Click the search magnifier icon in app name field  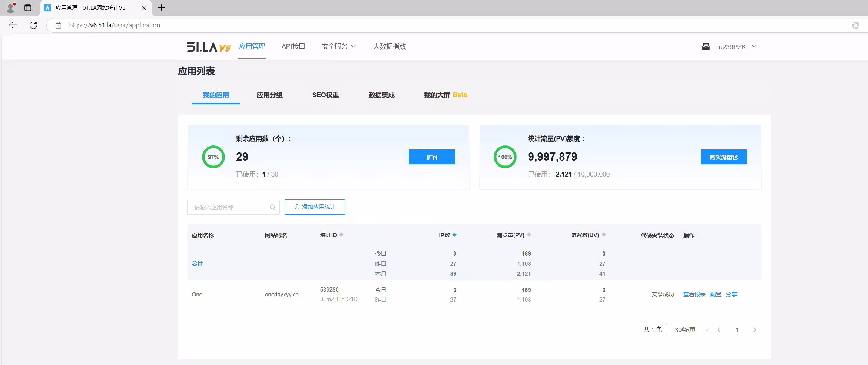click(272, 207)
